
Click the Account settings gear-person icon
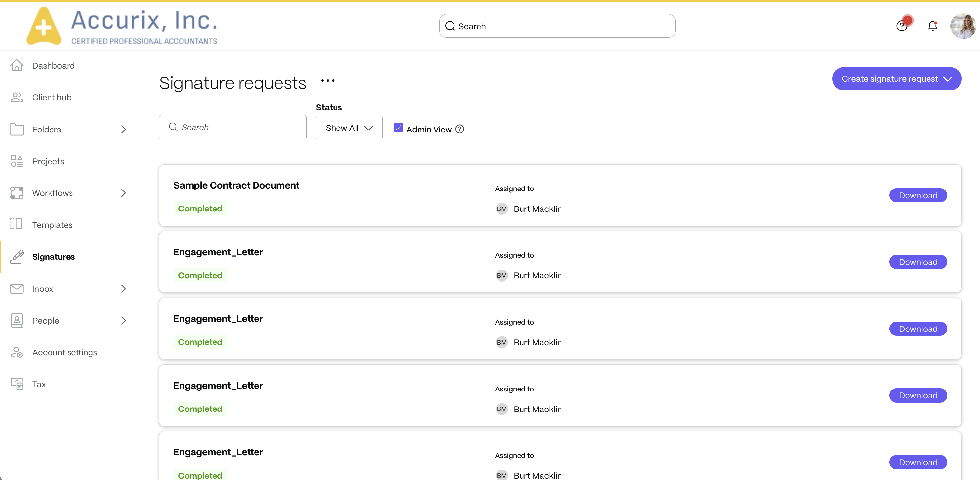[x=17, y=352]
